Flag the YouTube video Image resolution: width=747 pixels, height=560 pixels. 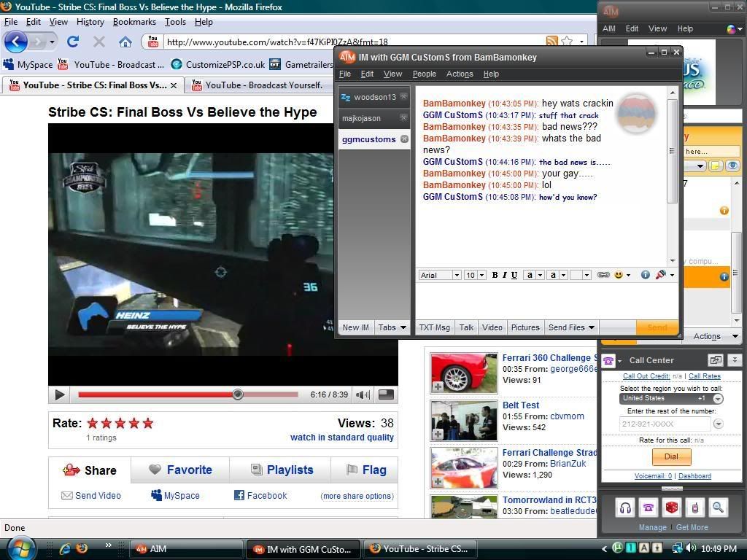(366, 470)
